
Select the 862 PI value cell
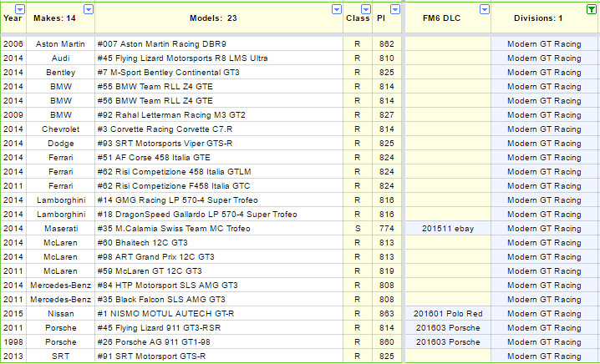387,44
